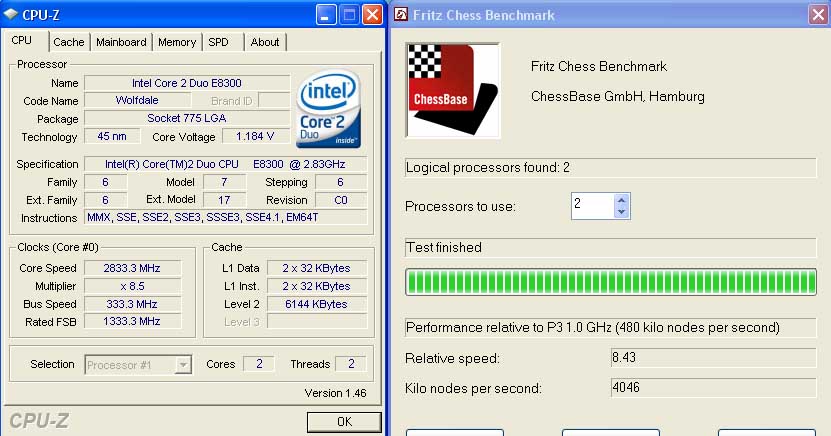Click the Level 2 cache value 6144 KBytes
Image resolution: width=831 pixels, height=436 pixels.
click(x=317, y=304)
